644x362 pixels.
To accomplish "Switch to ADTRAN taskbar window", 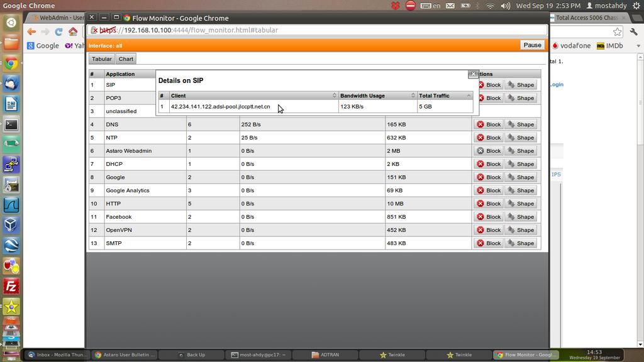I will [325, 355].
